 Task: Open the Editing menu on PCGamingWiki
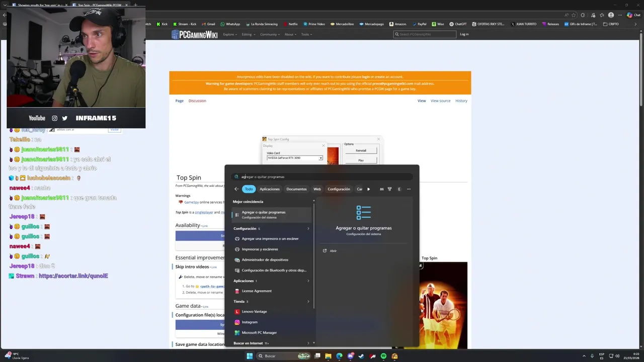point(248,34)
